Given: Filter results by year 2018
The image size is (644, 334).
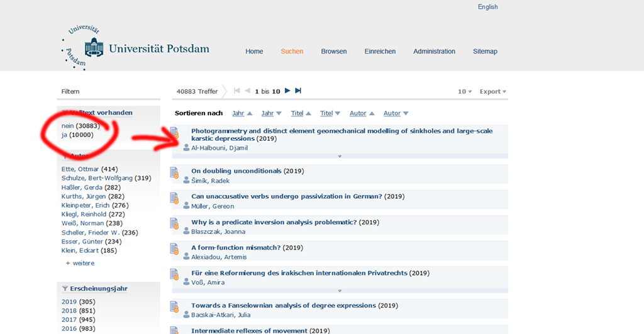Looking at the screenshot, I should pyautogui.click(x=69, y=311).
